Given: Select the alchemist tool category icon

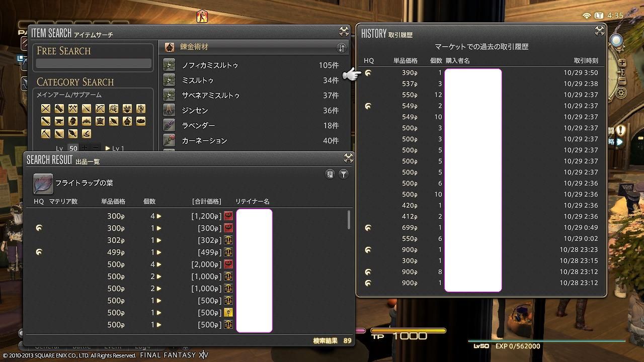Looking at the screenshot, I should tap(127, 121).
